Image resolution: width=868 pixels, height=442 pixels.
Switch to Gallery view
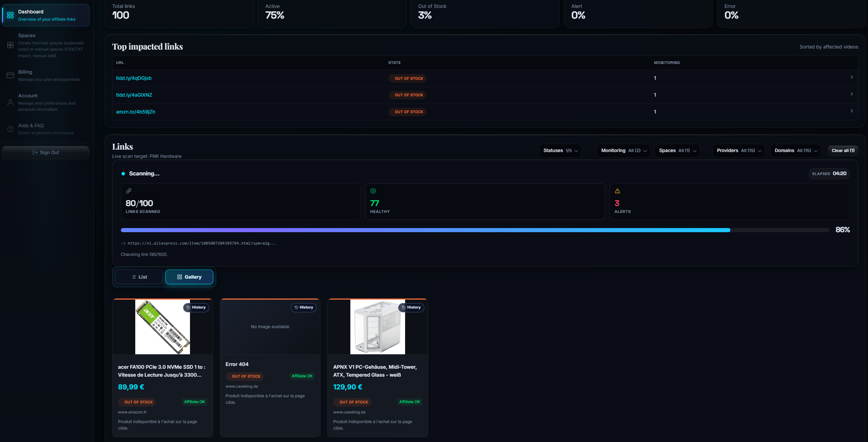[189, 277]
